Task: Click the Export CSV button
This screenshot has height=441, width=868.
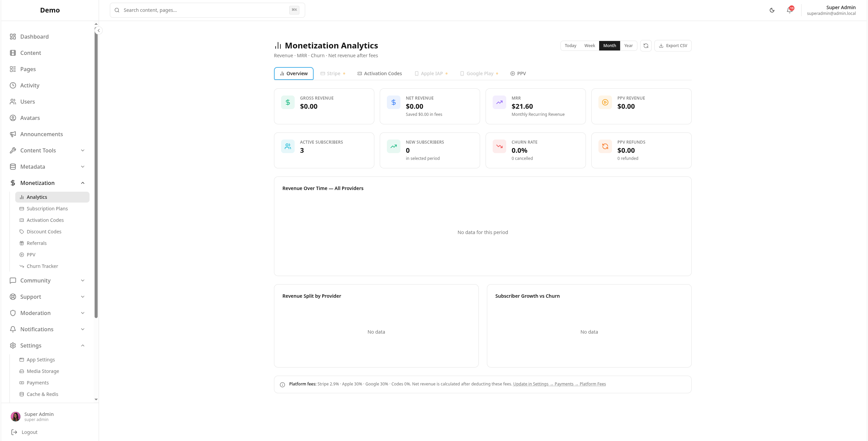Action: click(x=673, y=45)
